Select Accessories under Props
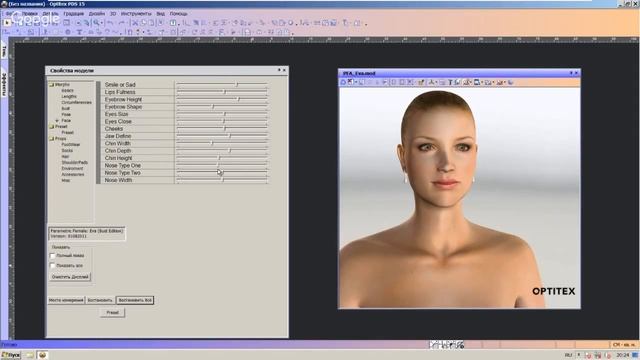640x360 pixels. click(x=73, y=174)
